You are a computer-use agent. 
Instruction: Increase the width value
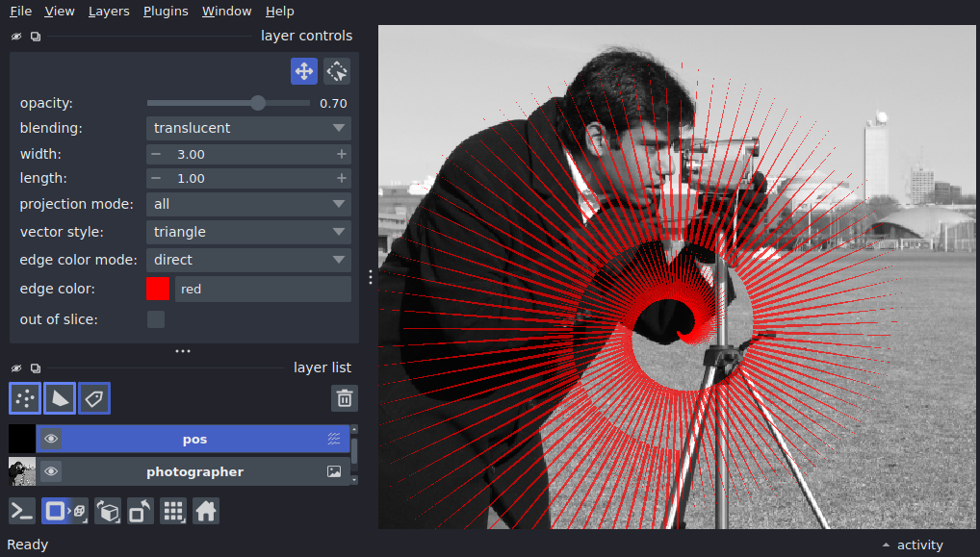(x=341, y=154)
